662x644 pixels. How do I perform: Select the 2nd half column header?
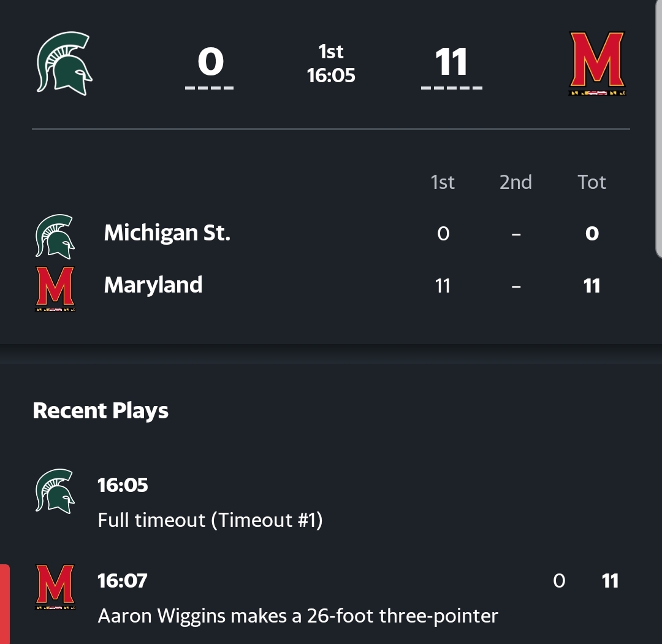click(516, 182)
